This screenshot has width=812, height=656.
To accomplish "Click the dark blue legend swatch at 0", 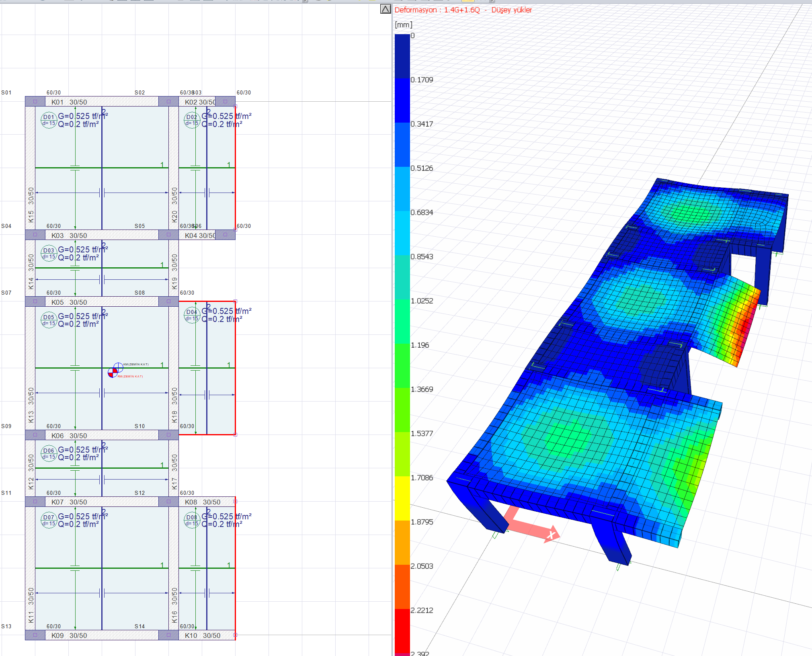I will tap(402, 56).
